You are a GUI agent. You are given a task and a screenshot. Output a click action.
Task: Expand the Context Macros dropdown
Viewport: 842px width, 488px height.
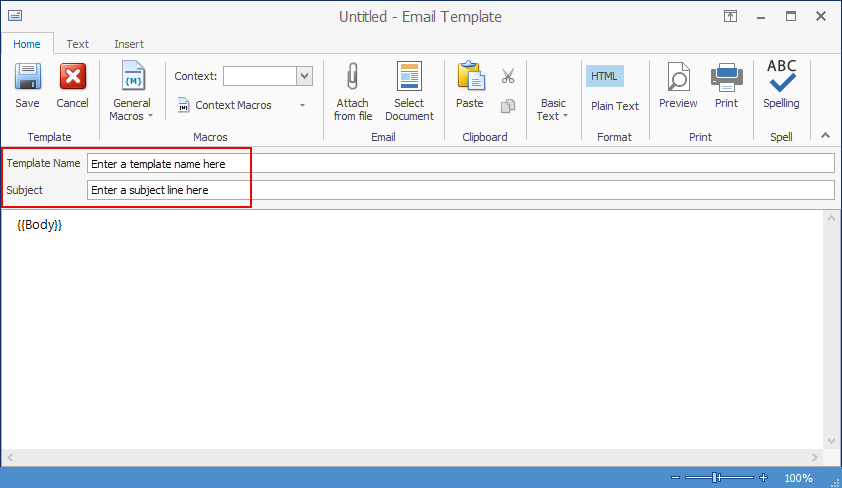(302, 105)
